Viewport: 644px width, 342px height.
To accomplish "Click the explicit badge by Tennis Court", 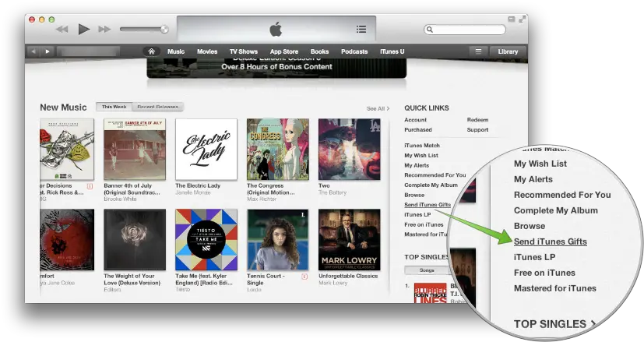I will pos(304,277).
